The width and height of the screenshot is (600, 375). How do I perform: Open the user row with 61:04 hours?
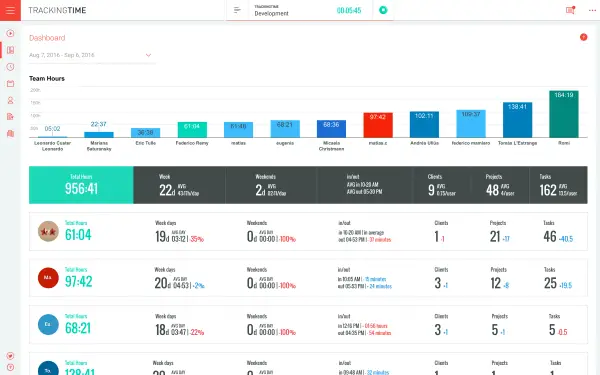tap(308, 232)
